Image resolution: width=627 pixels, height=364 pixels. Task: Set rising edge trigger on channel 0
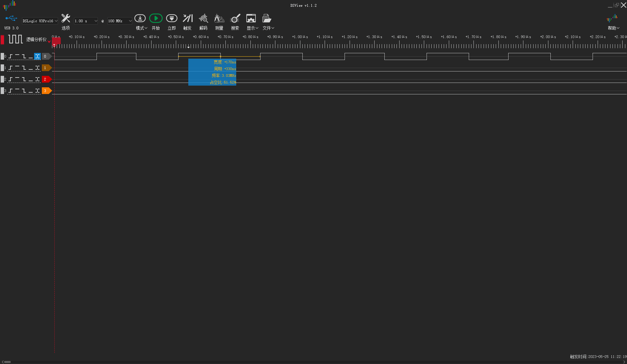click(x=11, y=56)
